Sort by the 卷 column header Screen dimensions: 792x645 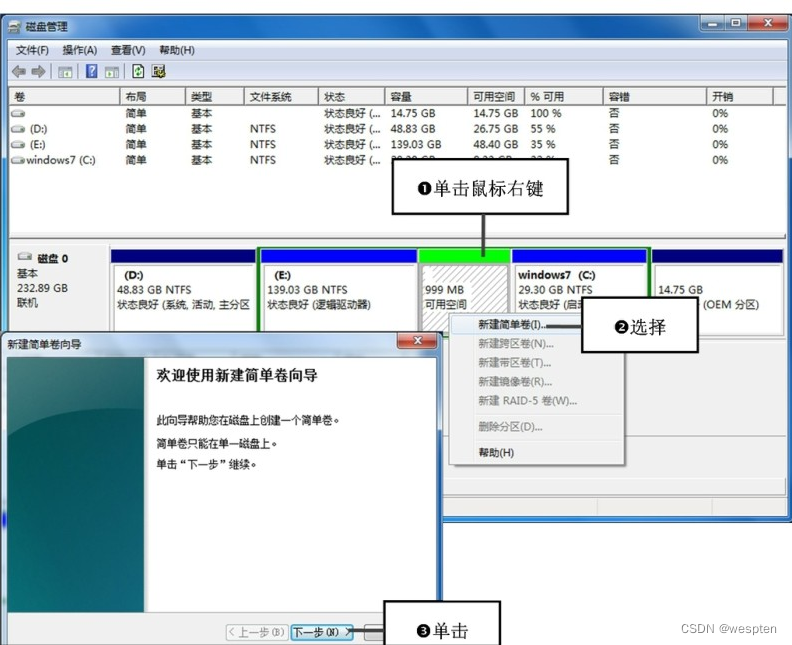pos(64,96)
